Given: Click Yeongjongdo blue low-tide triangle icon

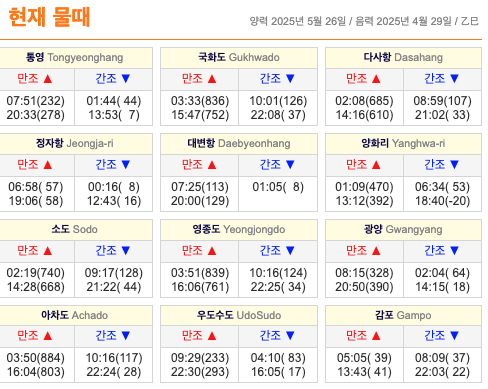Looking at the screenshot, I should (x=290, y=251).
